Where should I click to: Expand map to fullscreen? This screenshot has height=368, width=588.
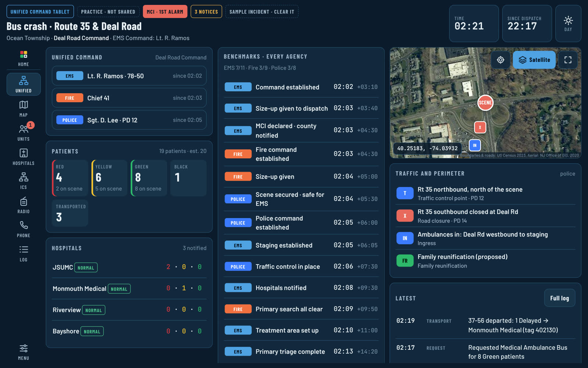click(568, 60)
